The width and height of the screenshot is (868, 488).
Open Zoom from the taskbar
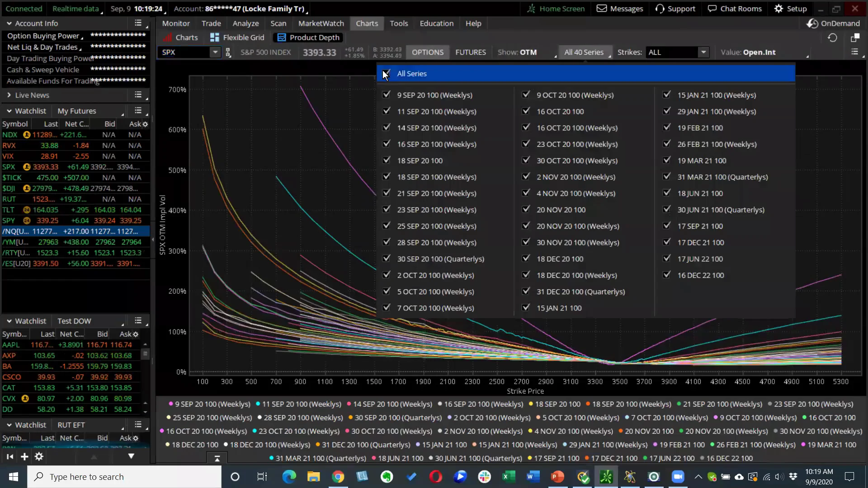click(x=678, y=477)
